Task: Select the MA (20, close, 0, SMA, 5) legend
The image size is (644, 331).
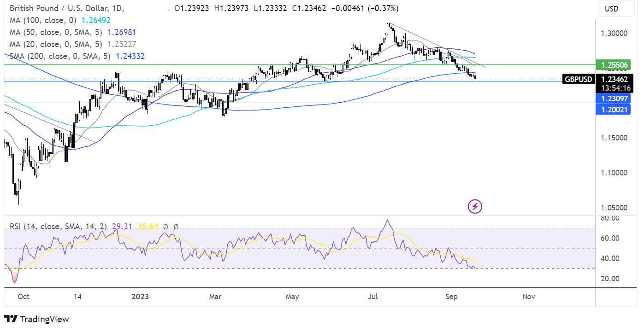Action: tap(57, 44)
